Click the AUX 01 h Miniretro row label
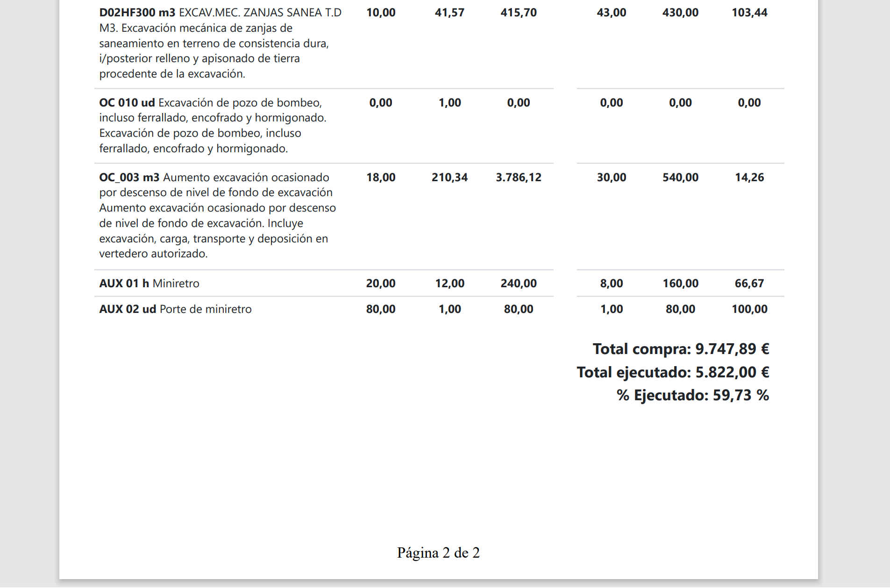The width and height of the screenshot is (890, 588). [x=149, y=283]
